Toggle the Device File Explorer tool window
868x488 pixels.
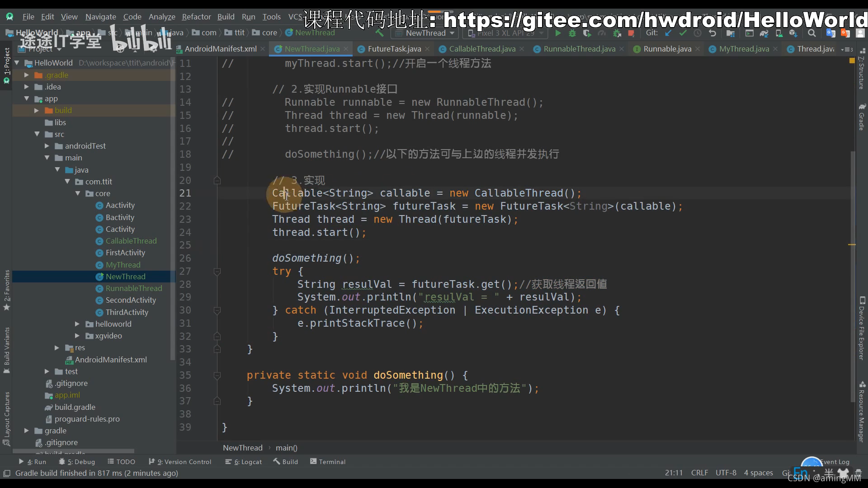point(862,328)
